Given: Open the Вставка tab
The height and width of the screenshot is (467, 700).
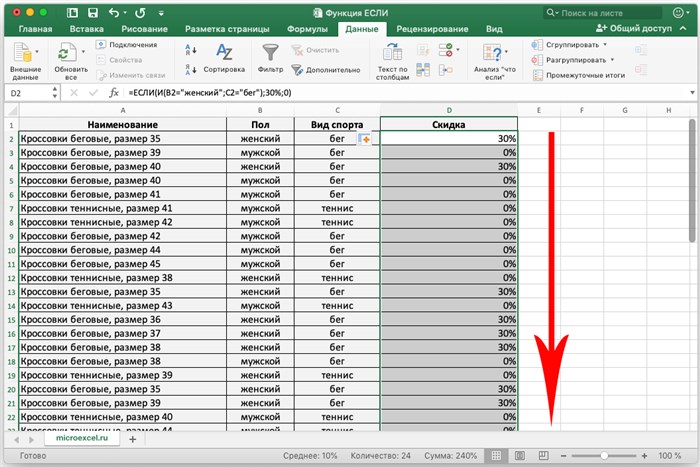Looking at the screenshot, I should click(x=87, y=29).
